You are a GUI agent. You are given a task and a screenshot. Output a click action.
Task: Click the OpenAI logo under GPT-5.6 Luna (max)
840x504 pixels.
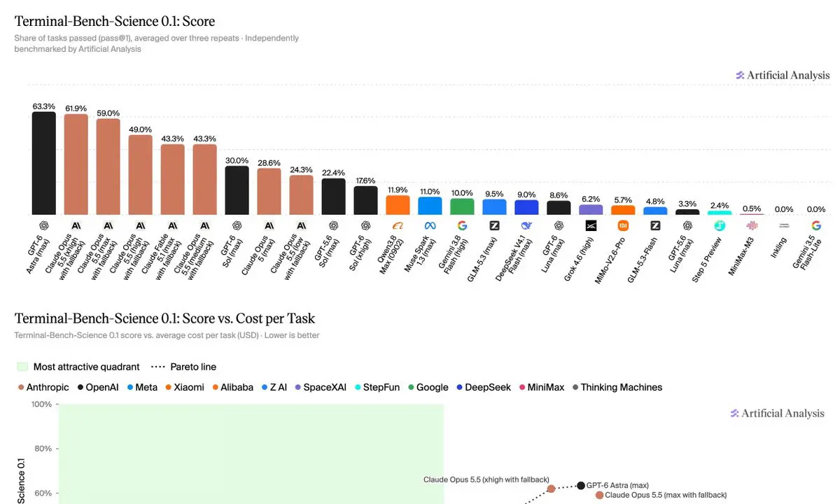point(687,225)
